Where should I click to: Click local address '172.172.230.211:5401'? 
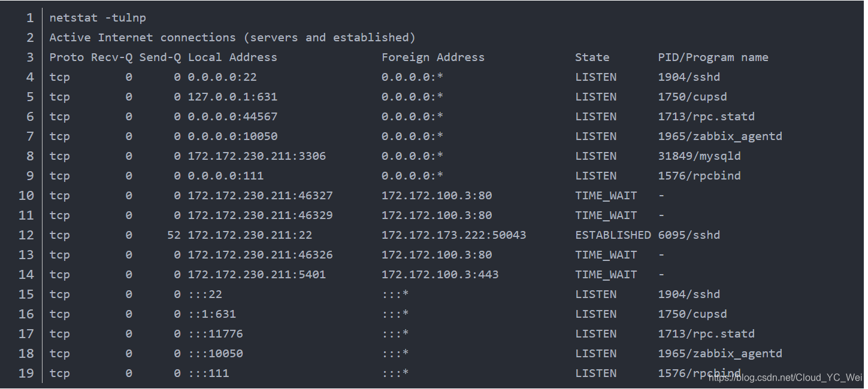[x=257, y=275]
